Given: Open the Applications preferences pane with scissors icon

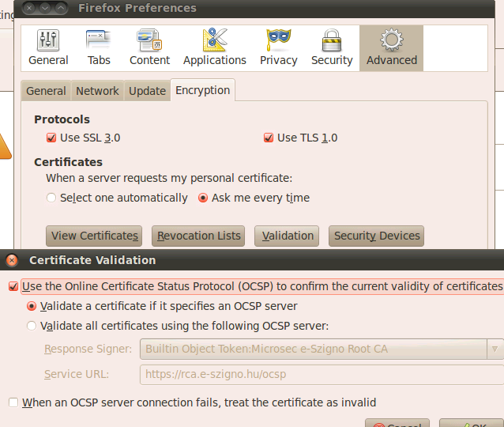Looking at the screenshot, I should 215,47.
